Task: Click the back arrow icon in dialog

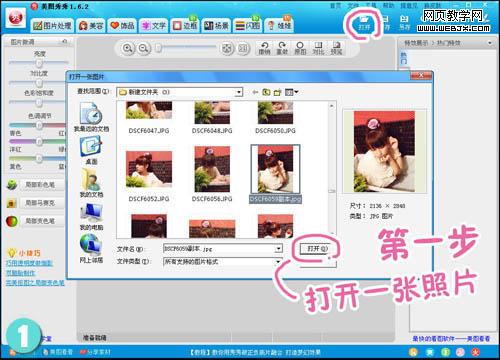Action: [x=255, y=92]
